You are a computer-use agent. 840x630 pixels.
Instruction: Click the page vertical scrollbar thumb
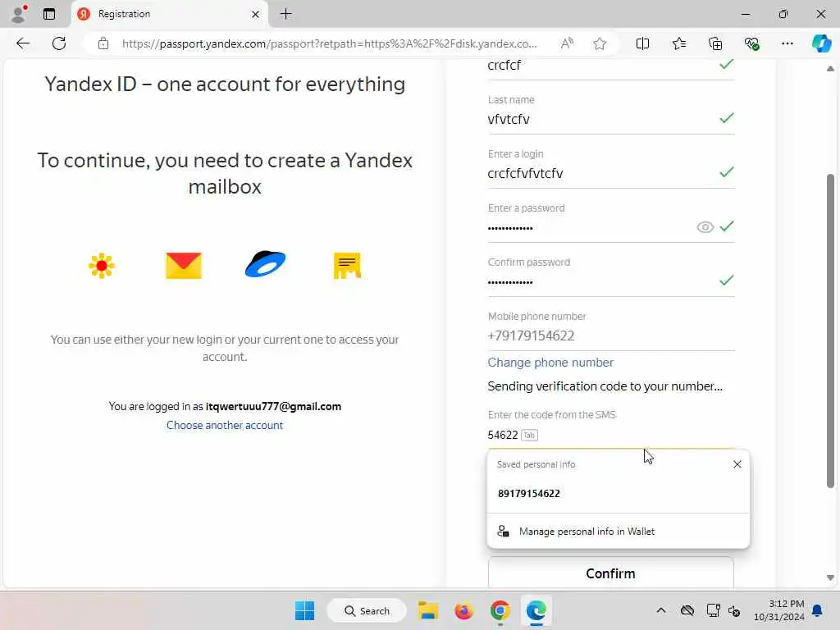830,331
